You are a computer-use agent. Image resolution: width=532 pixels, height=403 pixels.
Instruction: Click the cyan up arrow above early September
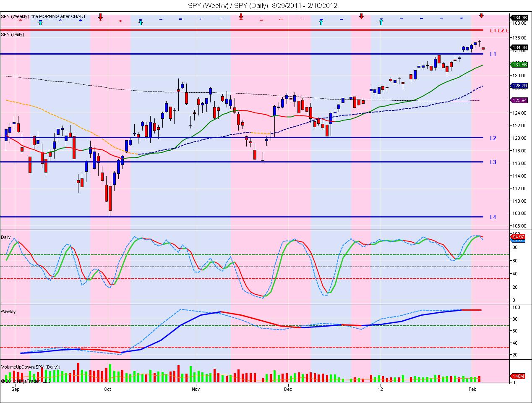coord(40,22)
